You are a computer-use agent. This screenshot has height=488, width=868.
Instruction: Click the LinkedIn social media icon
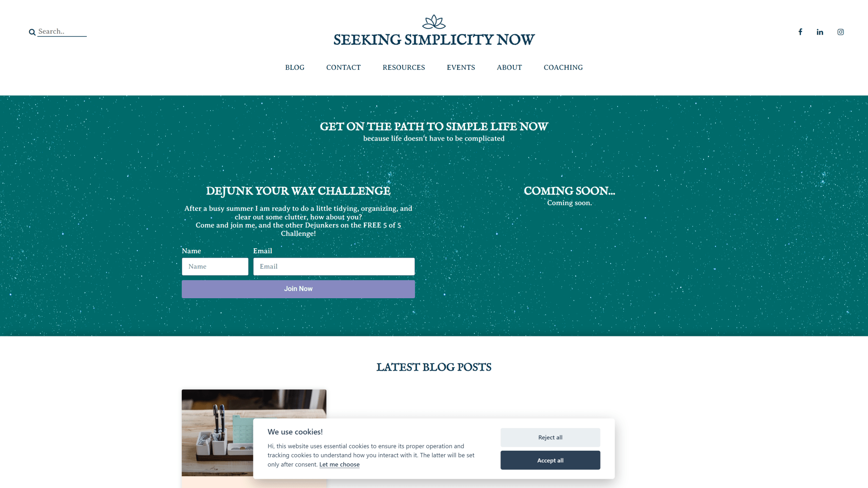point(820,32)
